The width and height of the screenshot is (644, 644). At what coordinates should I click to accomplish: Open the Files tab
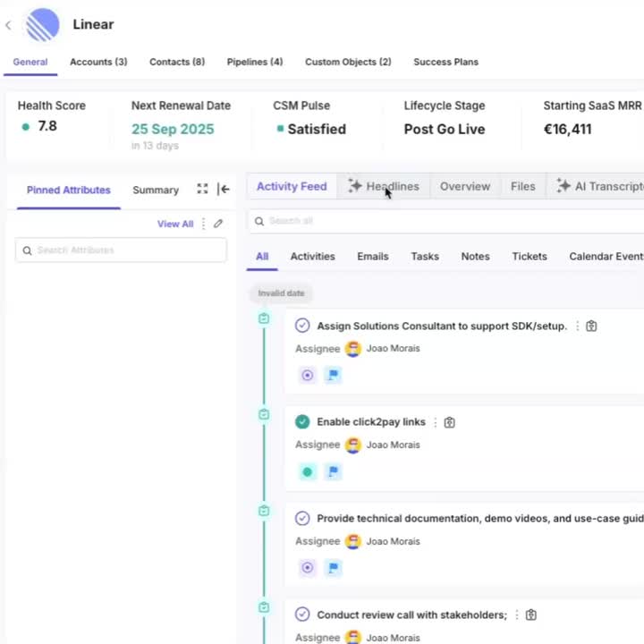(x=523, y=186)
